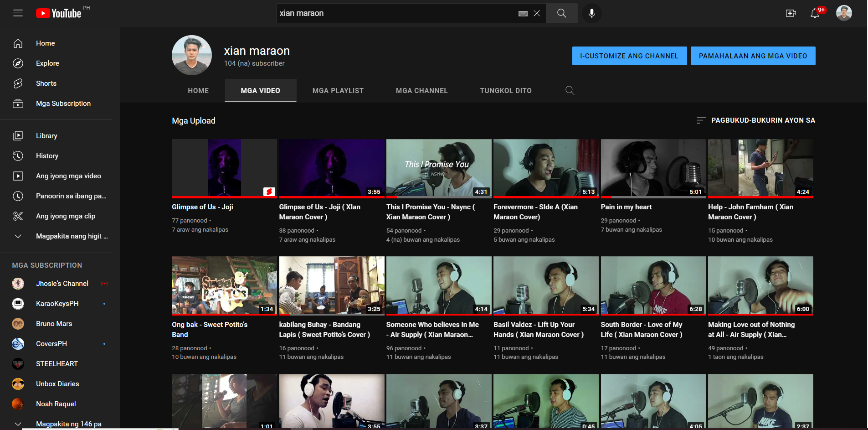The width and height of the screenshot is (868, 430).
Task: Open Explore in the sidebar
Action: point(60,63)
